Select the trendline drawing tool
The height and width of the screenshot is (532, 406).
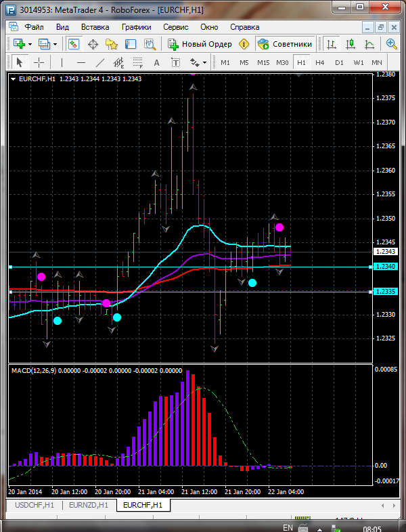point(100,63)
